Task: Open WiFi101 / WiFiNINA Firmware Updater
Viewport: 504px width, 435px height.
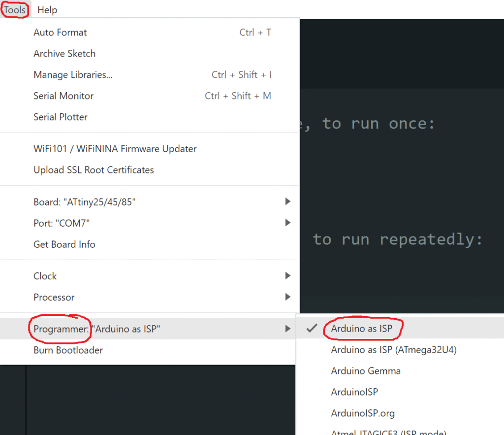Action: [115, 149]
